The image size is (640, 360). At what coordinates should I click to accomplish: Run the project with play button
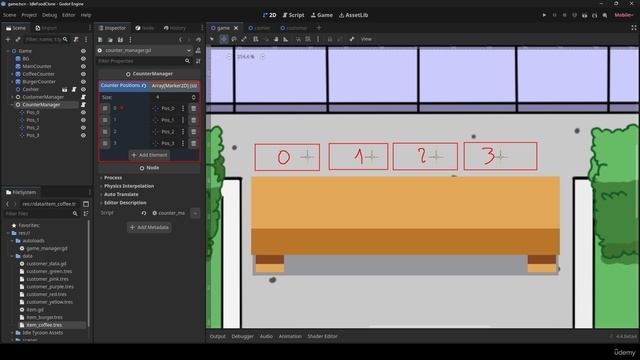coord(544,15)
